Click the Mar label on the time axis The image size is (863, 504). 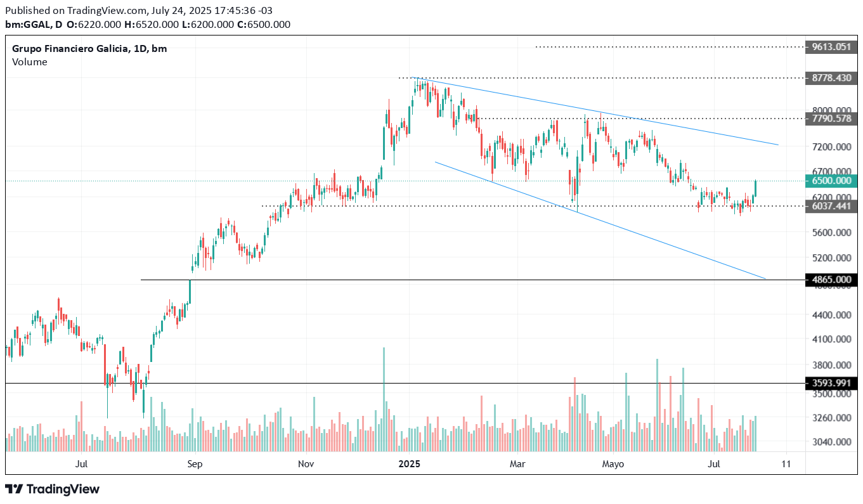[517, 464]
